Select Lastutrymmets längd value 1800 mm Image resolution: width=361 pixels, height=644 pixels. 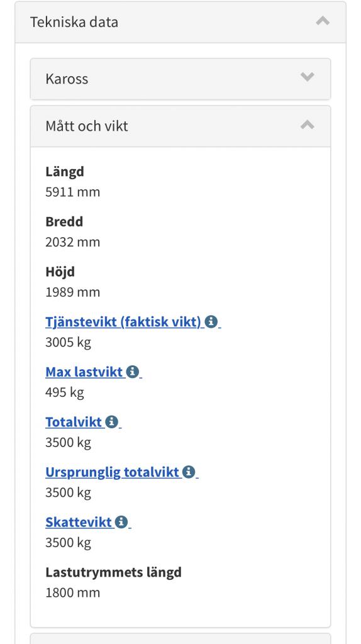tap(73, 592)
